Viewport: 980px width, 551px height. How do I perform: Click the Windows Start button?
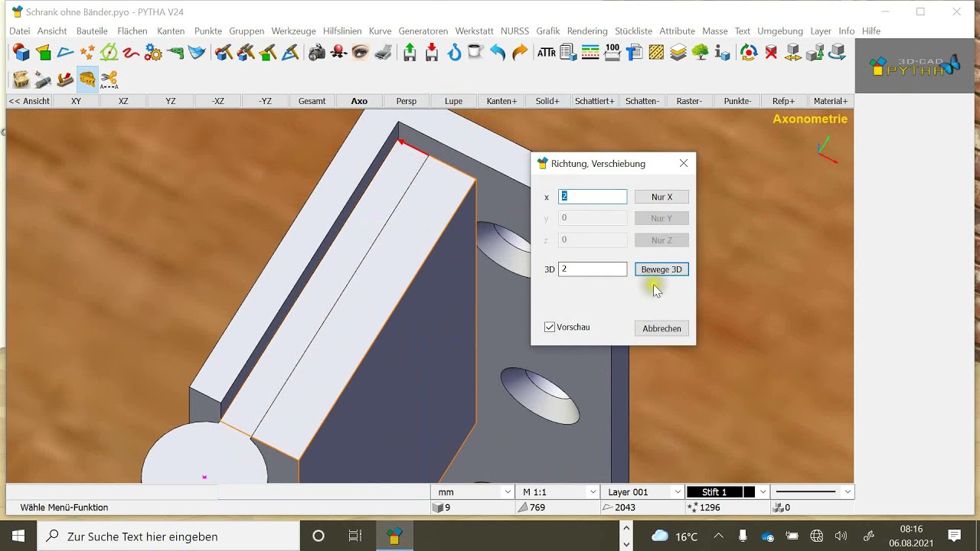click(x=18, y=536)
